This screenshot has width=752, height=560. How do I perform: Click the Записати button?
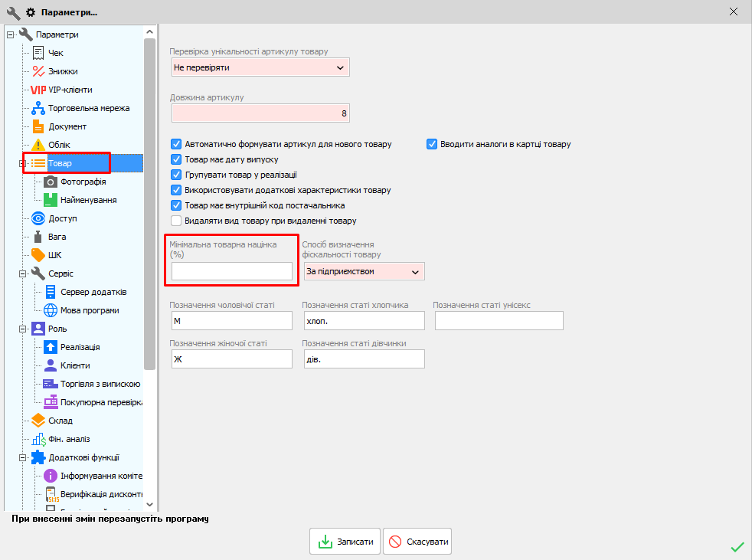click(345, 542)
